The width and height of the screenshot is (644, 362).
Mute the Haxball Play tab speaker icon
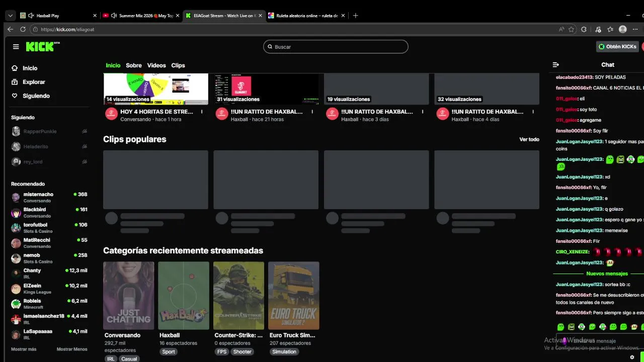31,16
